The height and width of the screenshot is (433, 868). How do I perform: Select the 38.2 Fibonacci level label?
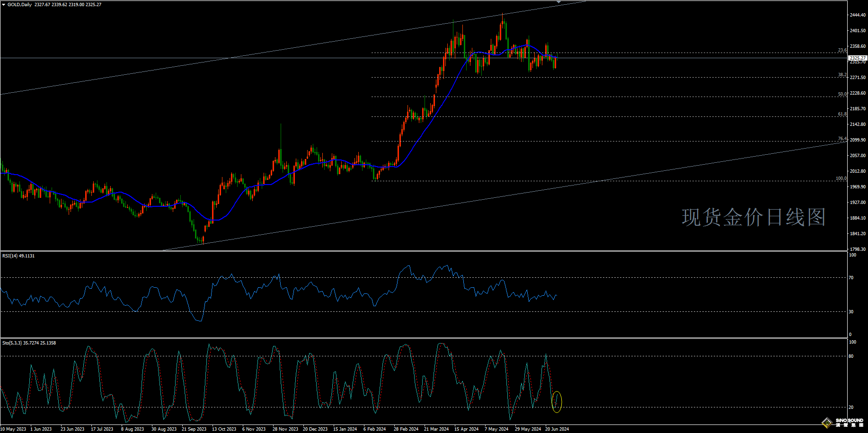pyautogui.click(x=842, y=75)
